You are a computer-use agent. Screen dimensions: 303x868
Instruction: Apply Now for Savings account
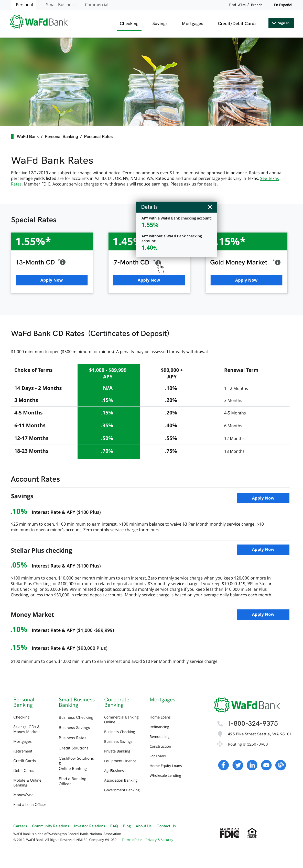click(263, 498)
